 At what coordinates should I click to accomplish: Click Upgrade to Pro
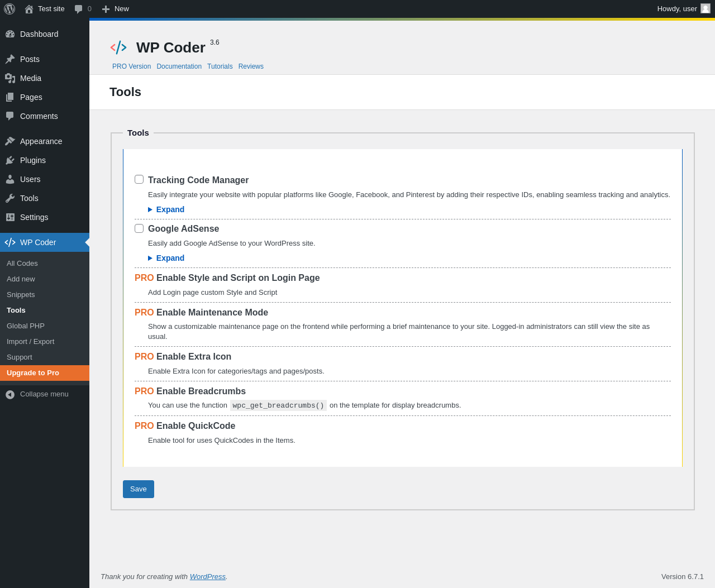(x=45, y=373)
